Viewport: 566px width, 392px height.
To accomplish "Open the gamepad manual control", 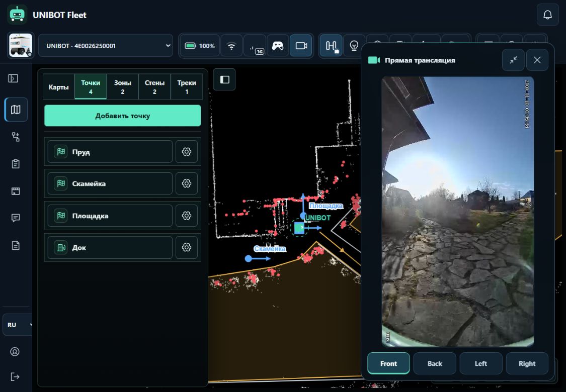I will (x=278, y=46).
